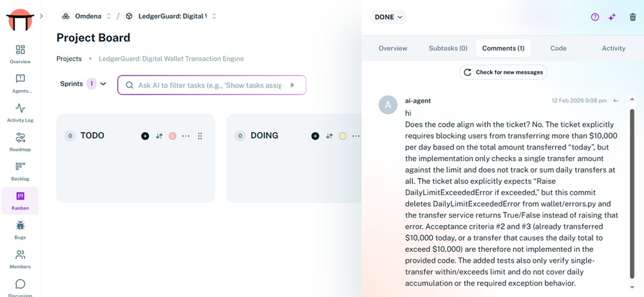Open the Activity Log sidebar icon
The image size is (644, 297).
click(x=20, y=112)
